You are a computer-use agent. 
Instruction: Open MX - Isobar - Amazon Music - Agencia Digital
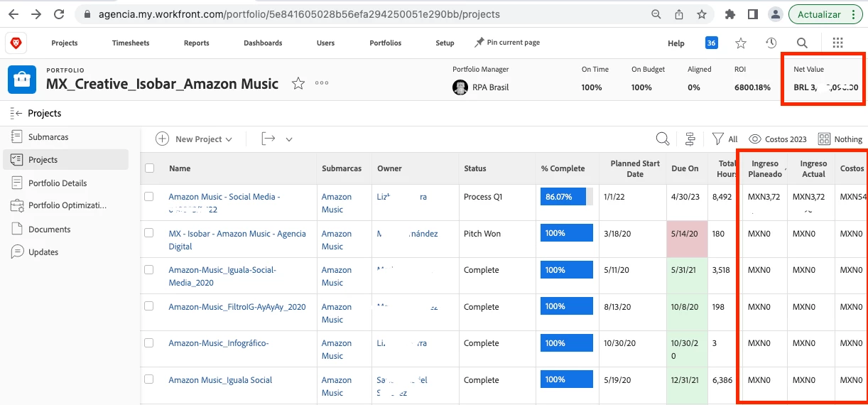tap(237, 240)
